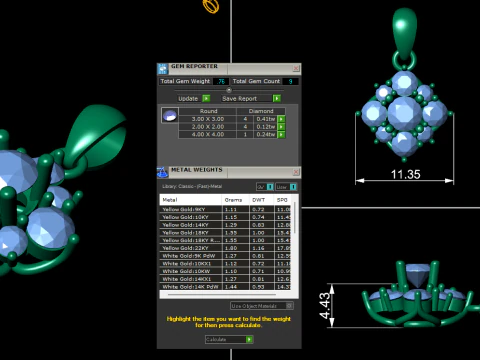Close the Metal Weights panel
The height and width of the screenshot is (360, 480).
coord(296,172)
